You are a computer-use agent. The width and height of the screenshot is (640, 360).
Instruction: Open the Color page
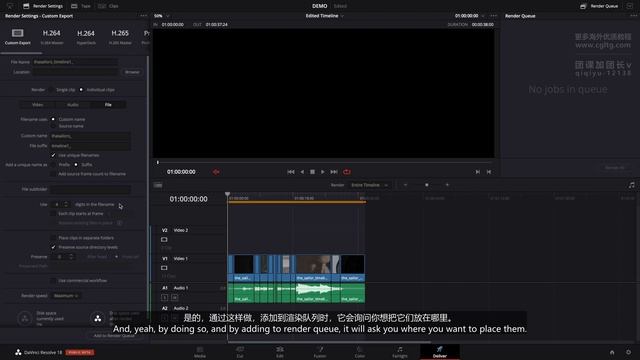coord(360,352)
